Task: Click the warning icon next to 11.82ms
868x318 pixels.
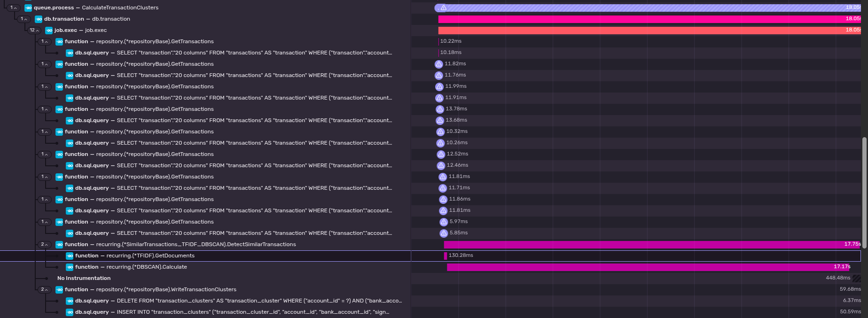Action: click(439, 64)
